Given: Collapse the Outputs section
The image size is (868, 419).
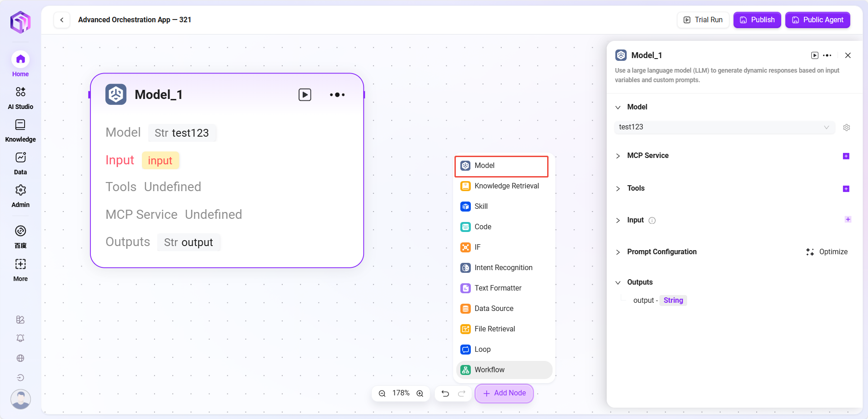Looking at the screenshot, I should pos(618,282).
